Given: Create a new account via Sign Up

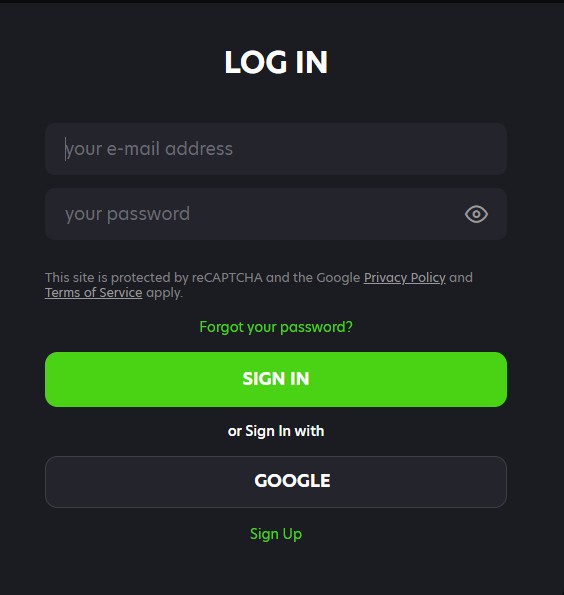Looking at the screenshot, I should point(276,534).
